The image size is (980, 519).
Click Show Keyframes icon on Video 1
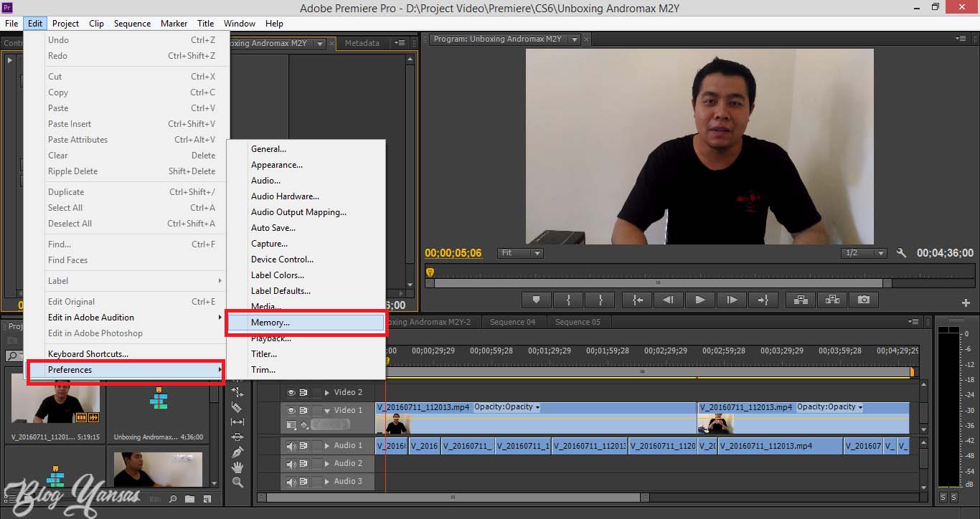[304, 425]
